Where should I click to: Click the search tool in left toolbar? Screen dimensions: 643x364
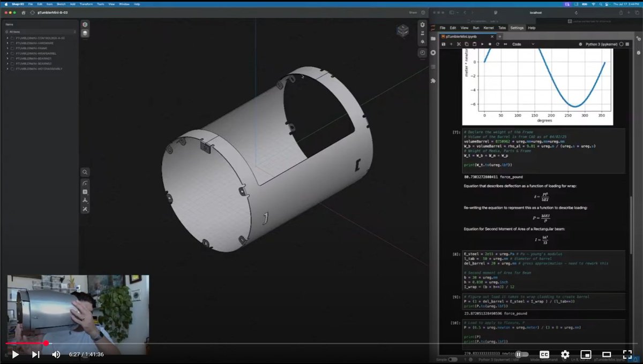click(x=85, y=172)
